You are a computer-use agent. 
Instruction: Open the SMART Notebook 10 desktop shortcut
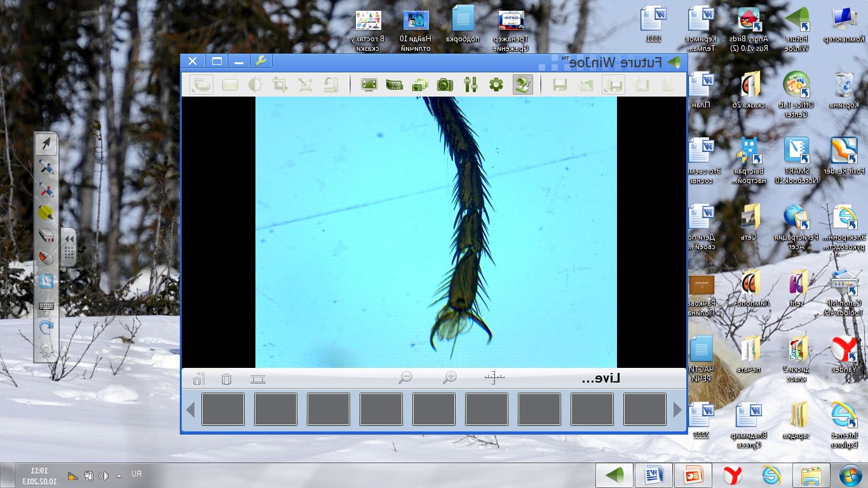click(x=797, y=160)
